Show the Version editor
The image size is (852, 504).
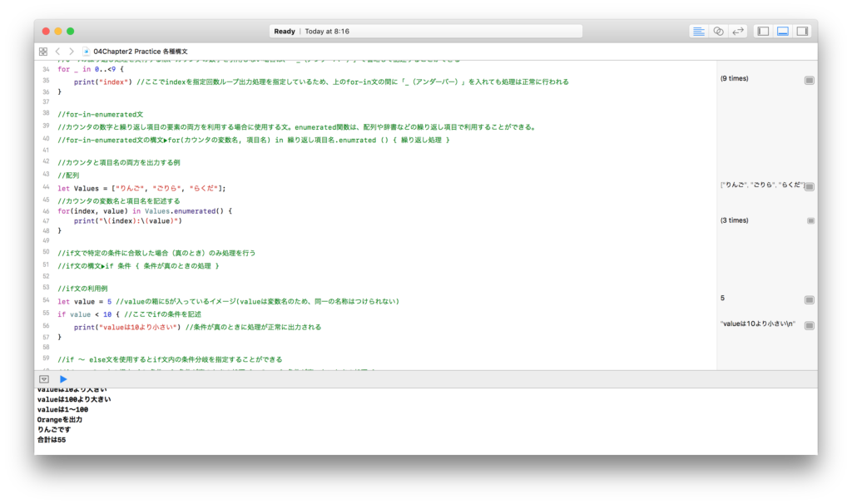738,31
